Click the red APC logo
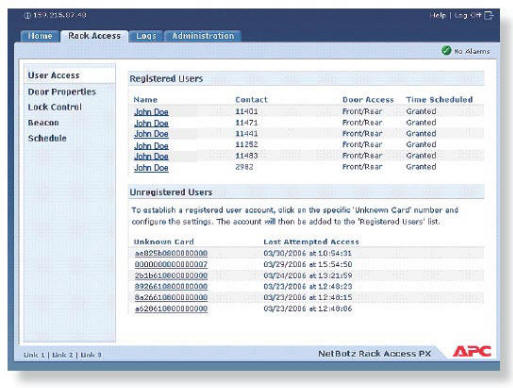The width and height of the screenshot is (513, 388). click(471, 351)
